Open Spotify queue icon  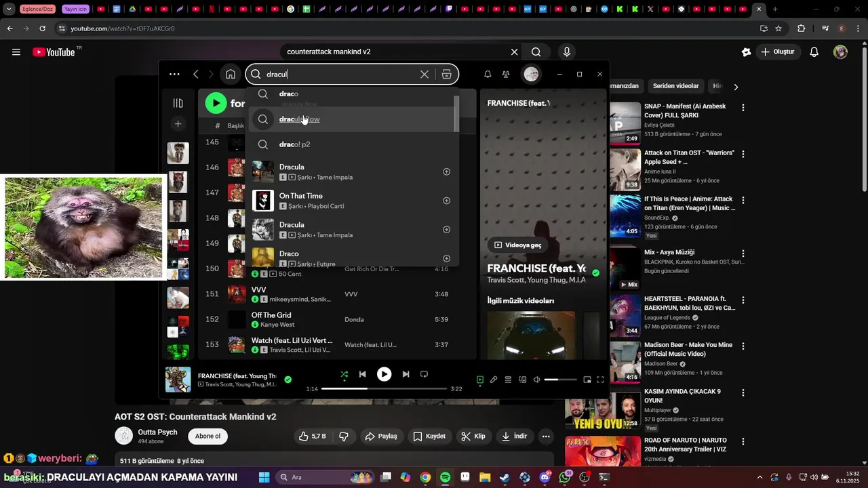(508, 380)
